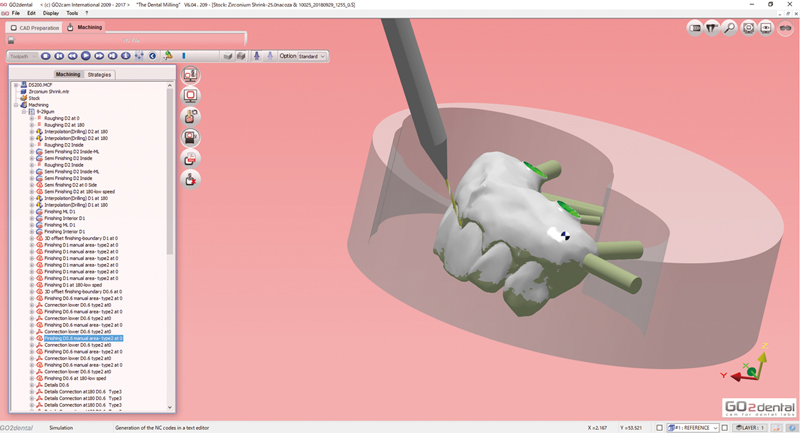Click the round milling machine icon
Viewport: 800px width, 433px height.
[190, 137]
